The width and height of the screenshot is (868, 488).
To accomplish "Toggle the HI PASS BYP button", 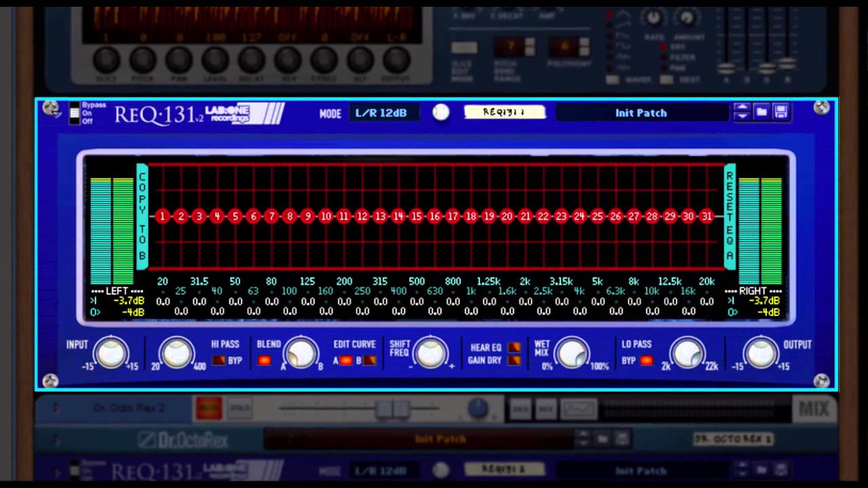I will pos(219,361).
